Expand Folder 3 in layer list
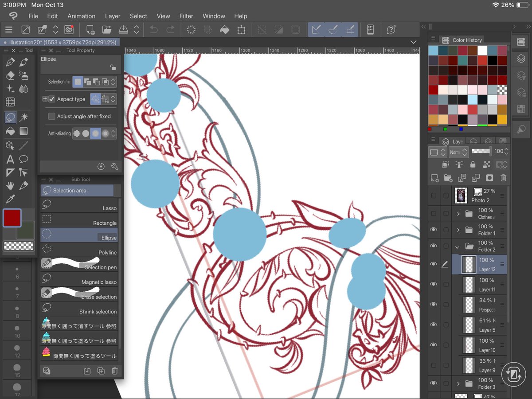The width and height of the screenshot is (532, 399). click(x=458, y=383)
